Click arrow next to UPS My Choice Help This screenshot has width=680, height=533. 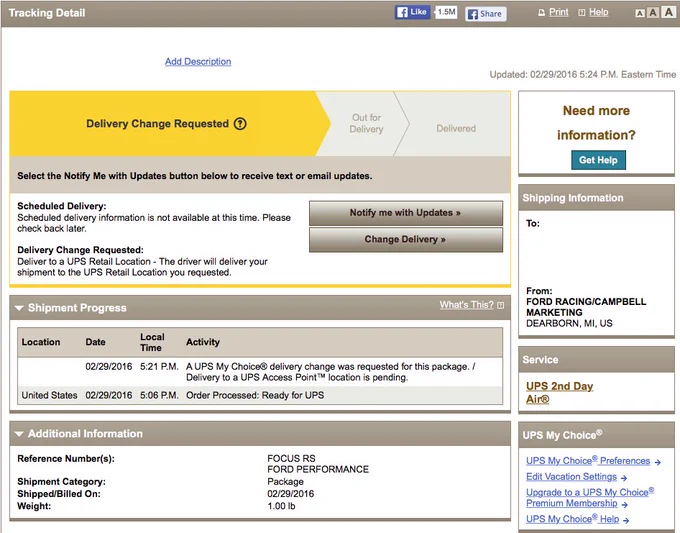pos(626,520)
